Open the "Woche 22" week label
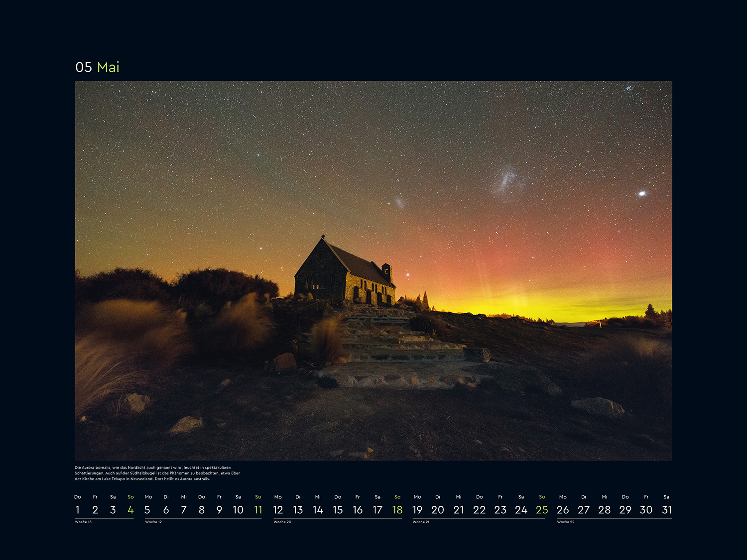 [566, 522]
